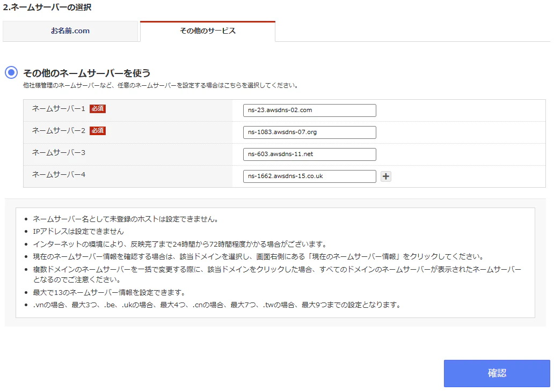Click the 必須 badge beside ネームサーバー2
554x392 pixels.
click(x=98, y=130)
